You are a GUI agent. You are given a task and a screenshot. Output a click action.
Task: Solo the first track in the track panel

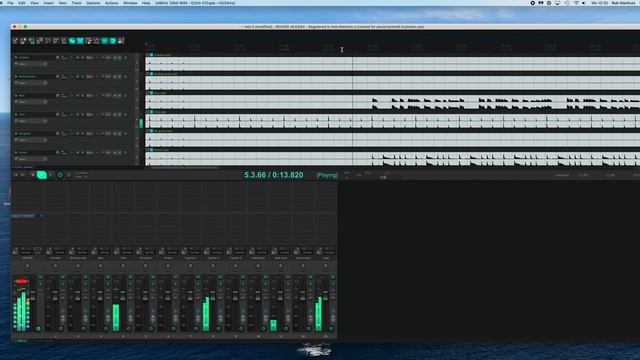point(82,58)
